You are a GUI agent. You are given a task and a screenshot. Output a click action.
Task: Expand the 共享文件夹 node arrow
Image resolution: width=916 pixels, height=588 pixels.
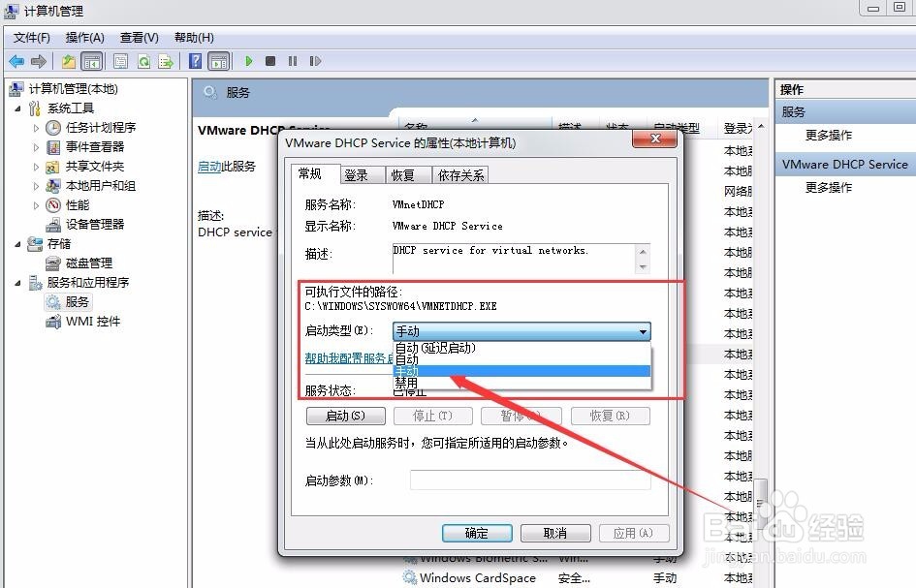(36, 167)
